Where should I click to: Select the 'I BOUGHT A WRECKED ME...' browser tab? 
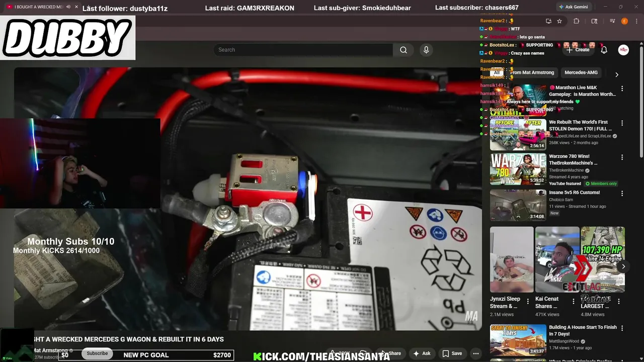[39, 7]
